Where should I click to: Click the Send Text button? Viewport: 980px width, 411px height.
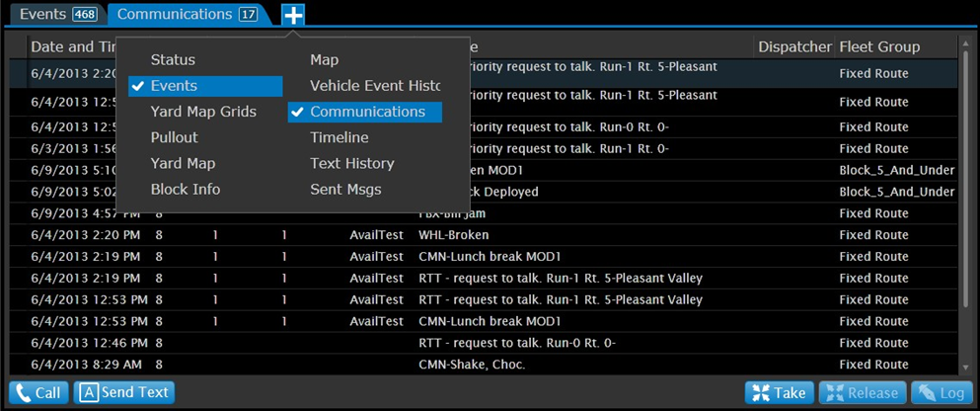124,393
